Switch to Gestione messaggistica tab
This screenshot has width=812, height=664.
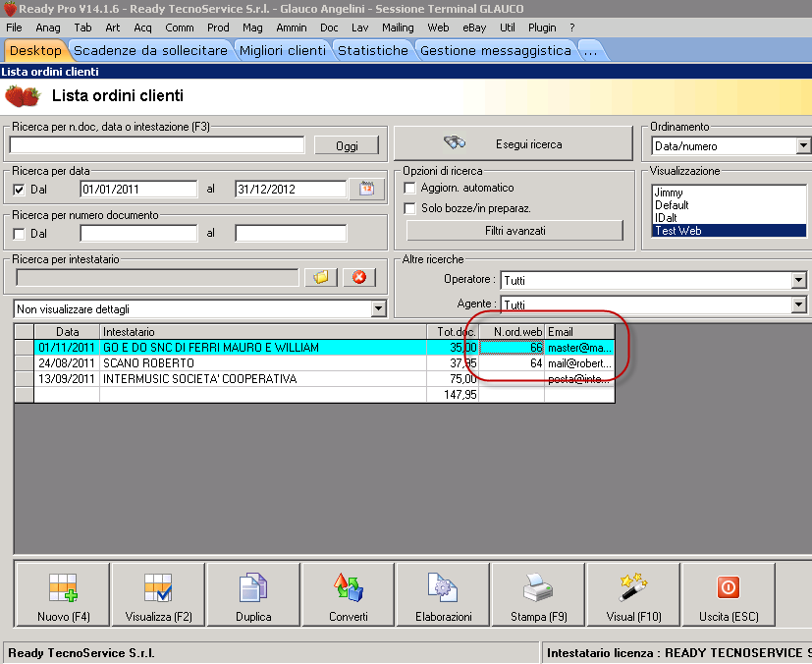click(x=496, y=51)
